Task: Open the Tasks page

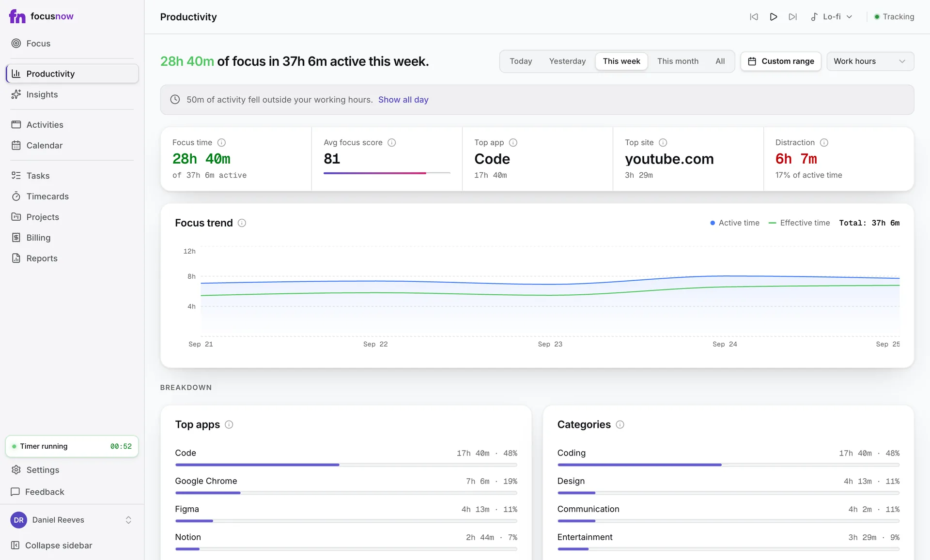Action: (72, 176)
